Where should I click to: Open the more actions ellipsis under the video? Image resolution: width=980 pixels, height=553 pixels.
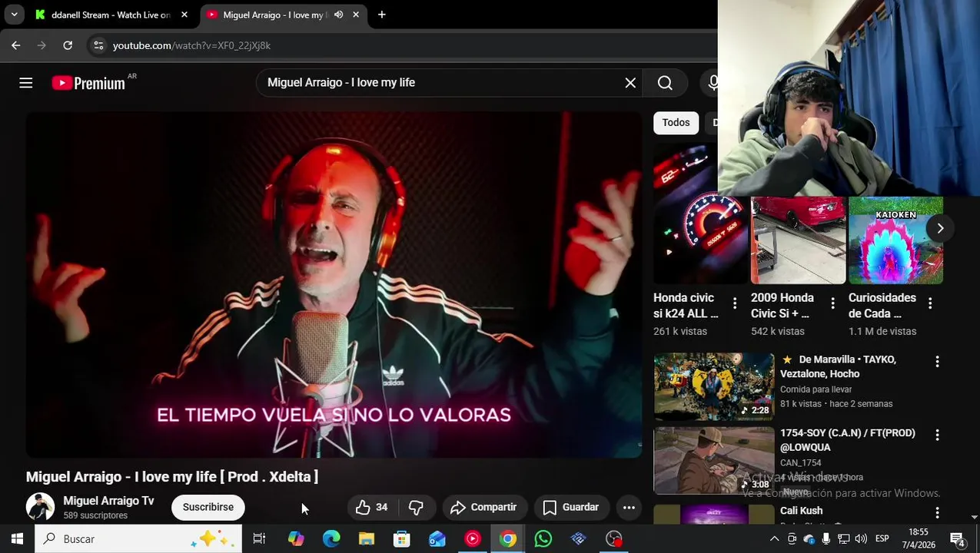(629, 507)
